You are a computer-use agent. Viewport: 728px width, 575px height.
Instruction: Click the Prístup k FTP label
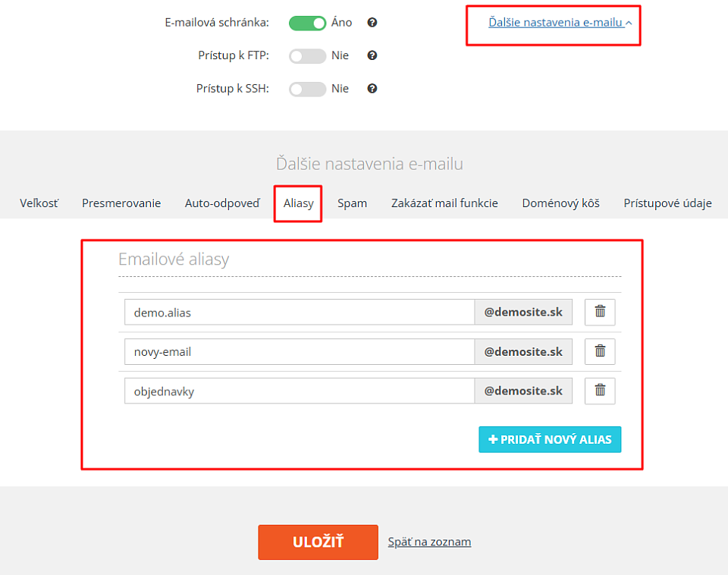click(234, 55)
